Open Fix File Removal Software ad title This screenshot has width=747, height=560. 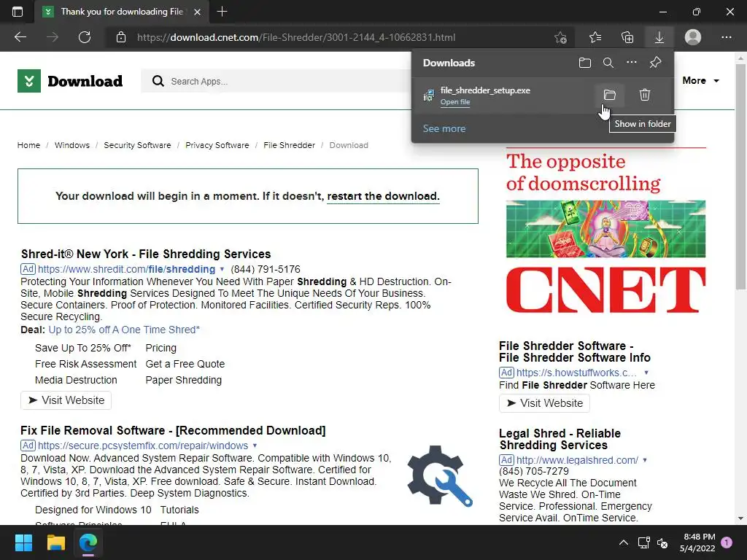tap(173, 430)
